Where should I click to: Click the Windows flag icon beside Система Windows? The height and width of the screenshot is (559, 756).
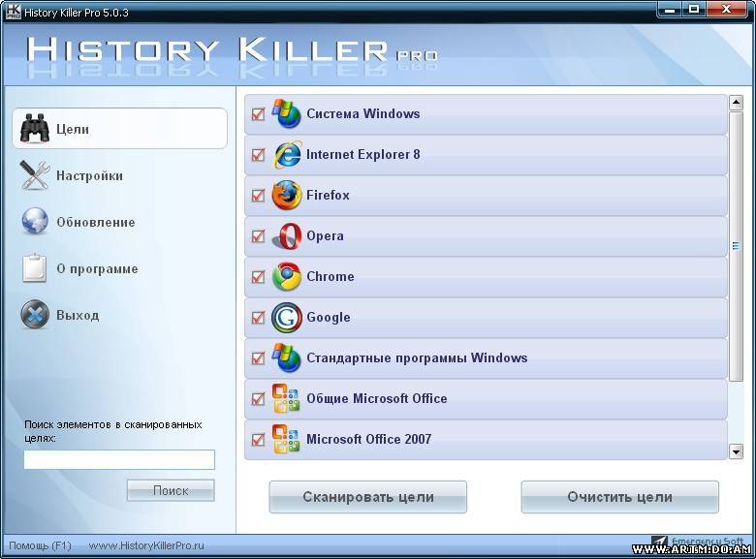(286, 113)
